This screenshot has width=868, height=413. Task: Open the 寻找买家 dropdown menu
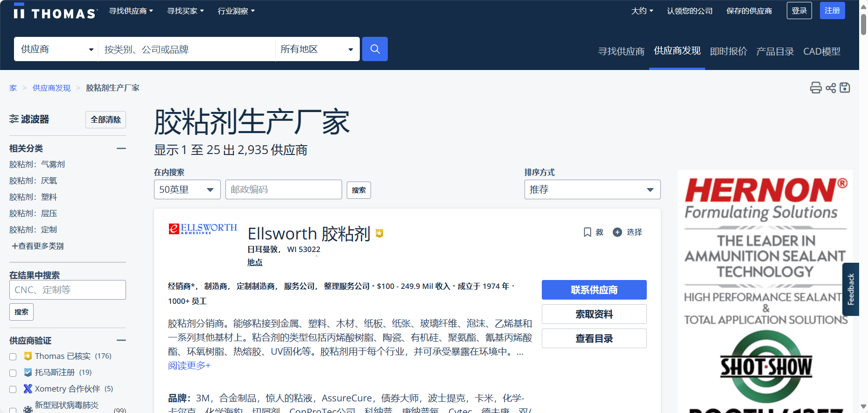(186, 11)
